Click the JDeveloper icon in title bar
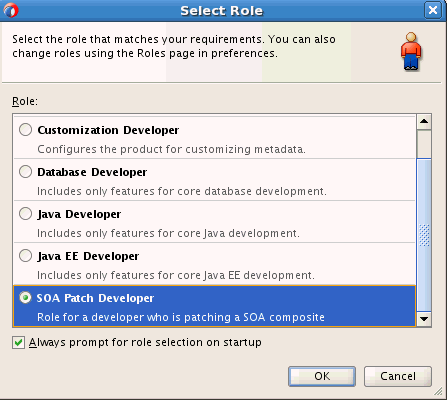The width and height of the screenshot is (447, 400). 11,10
